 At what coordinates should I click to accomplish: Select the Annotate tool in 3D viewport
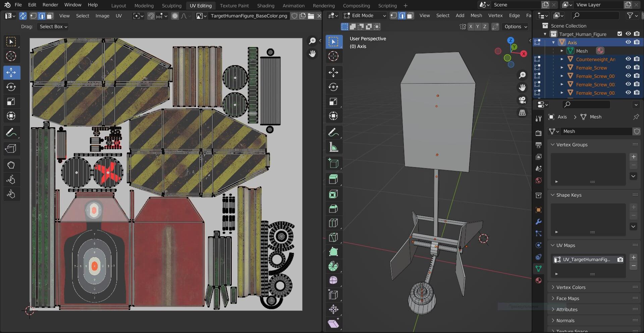[x=333, y=133]
